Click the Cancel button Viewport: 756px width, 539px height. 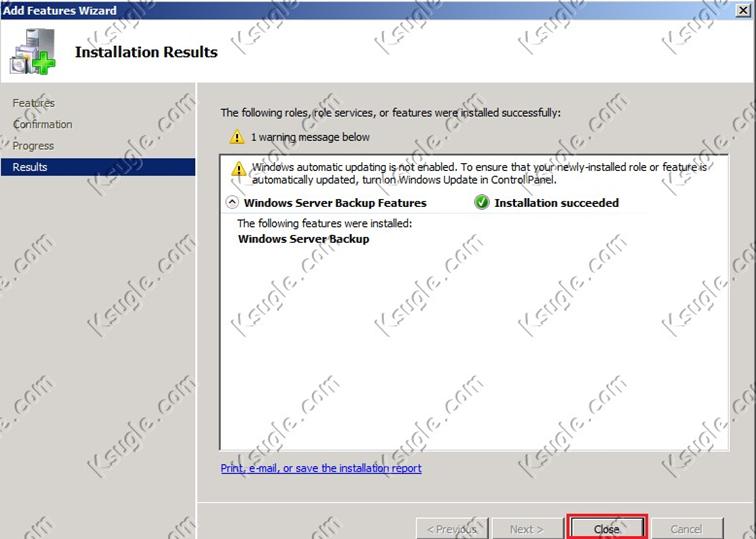pyautogui.click(x=686, y=529)
